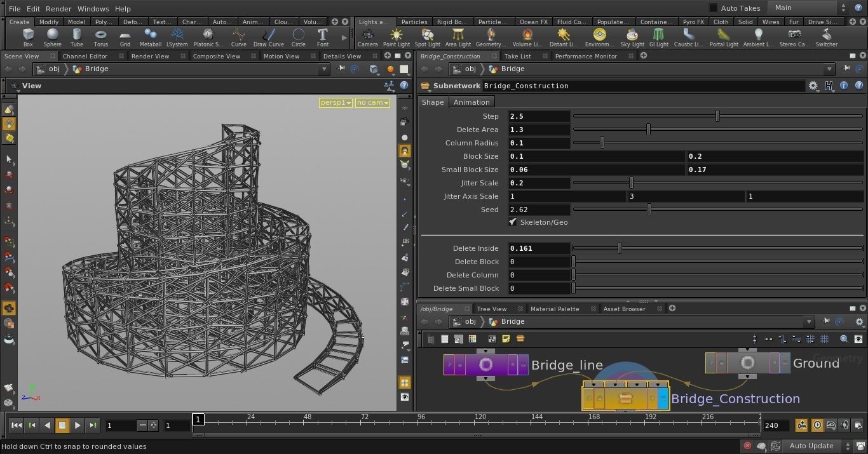Click the Ground node

point(748,363)
